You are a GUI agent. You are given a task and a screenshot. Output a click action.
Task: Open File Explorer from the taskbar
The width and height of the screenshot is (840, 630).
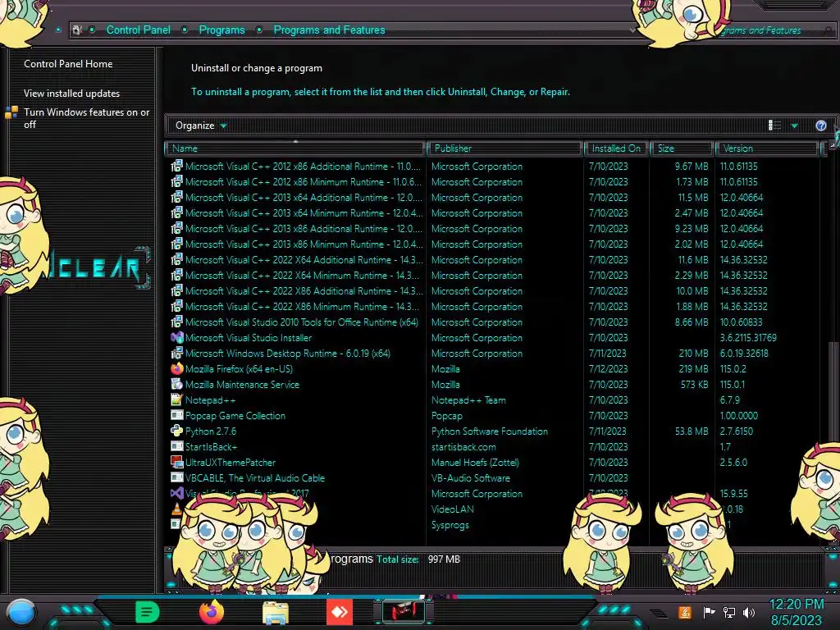[x=276, y=612]
